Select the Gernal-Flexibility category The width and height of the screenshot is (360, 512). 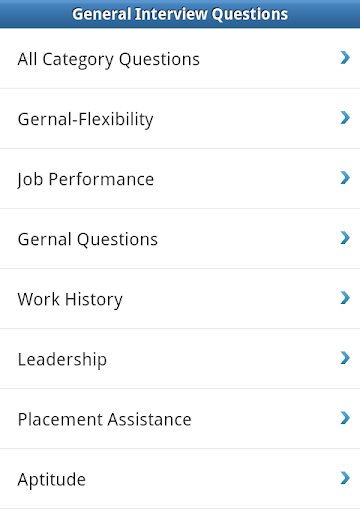tap(180, 119)
